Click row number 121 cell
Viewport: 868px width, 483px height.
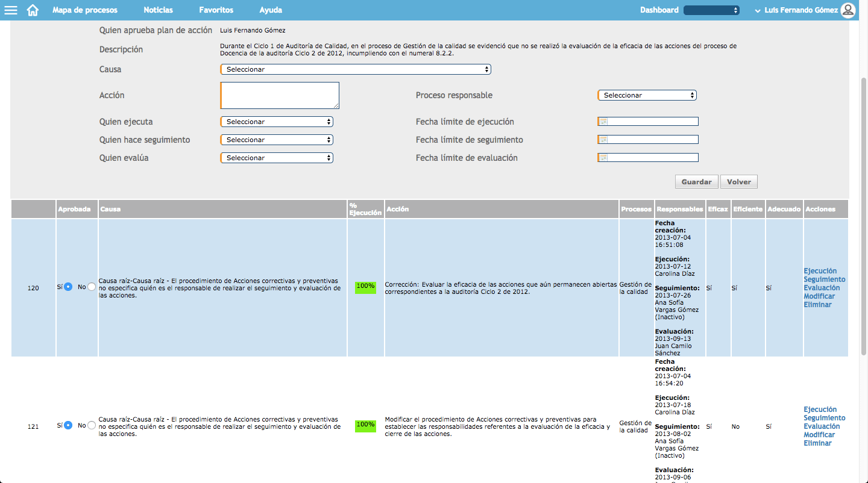coord(33,426)
